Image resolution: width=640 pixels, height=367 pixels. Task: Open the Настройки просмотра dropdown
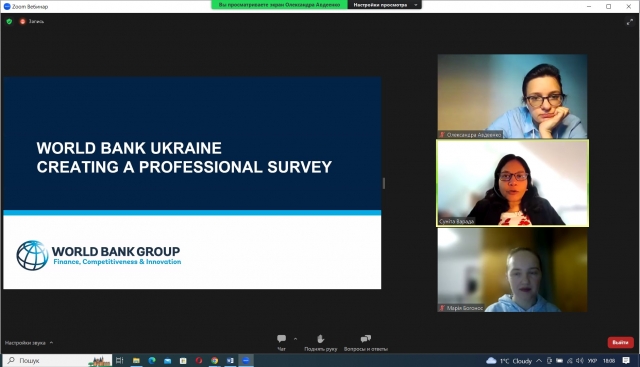coord(384,5)
